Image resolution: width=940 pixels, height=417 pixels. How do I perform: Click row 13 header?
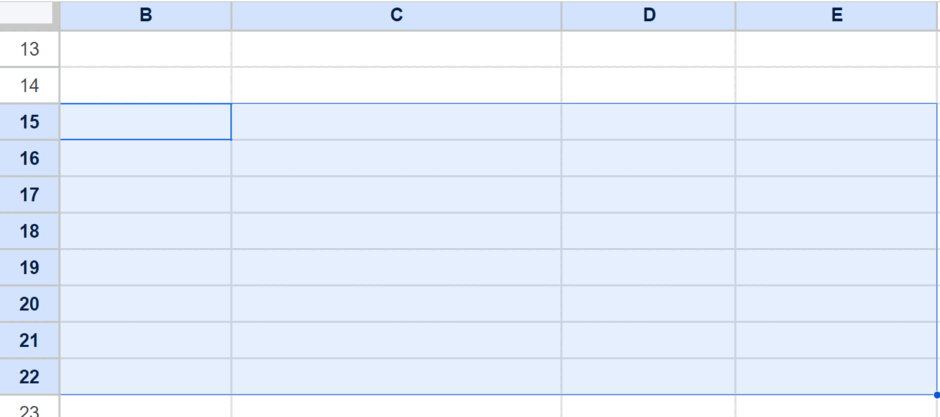point(29,49)
